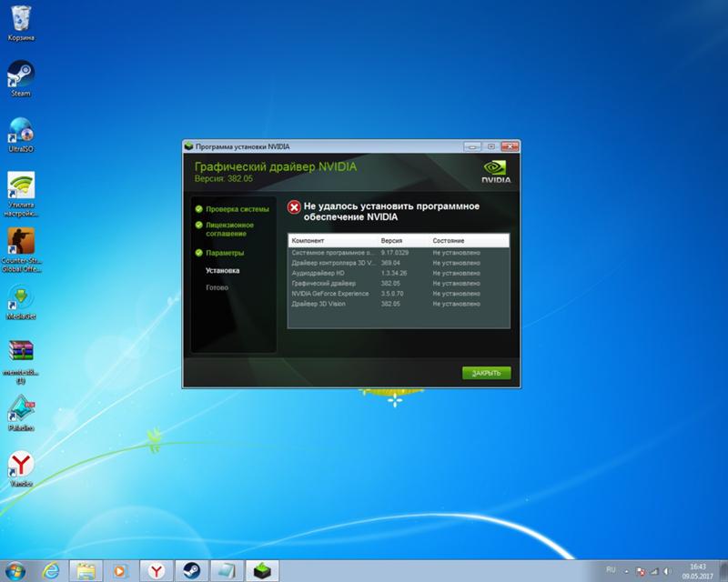Open Windows Media Player from the taskbar

(120, 571)
